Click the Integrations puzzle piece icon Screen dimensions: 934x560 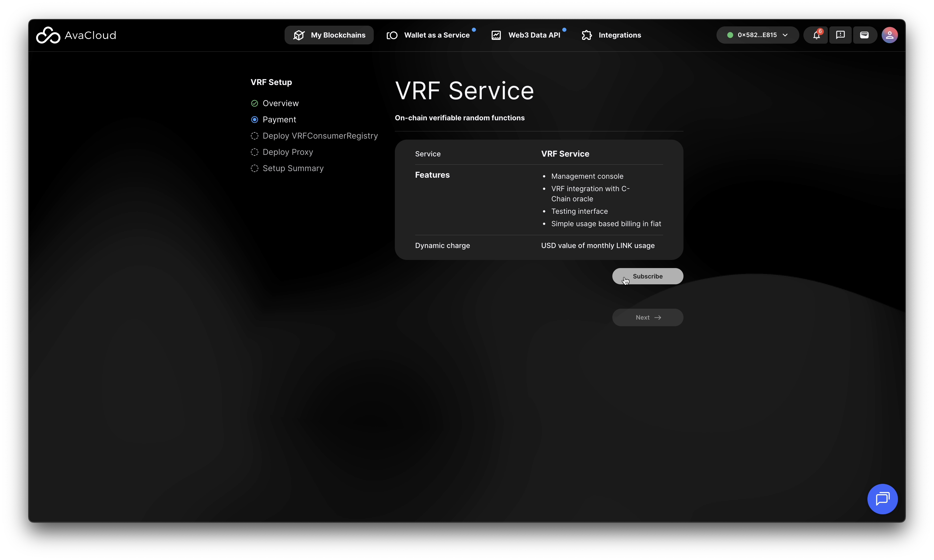586,35
